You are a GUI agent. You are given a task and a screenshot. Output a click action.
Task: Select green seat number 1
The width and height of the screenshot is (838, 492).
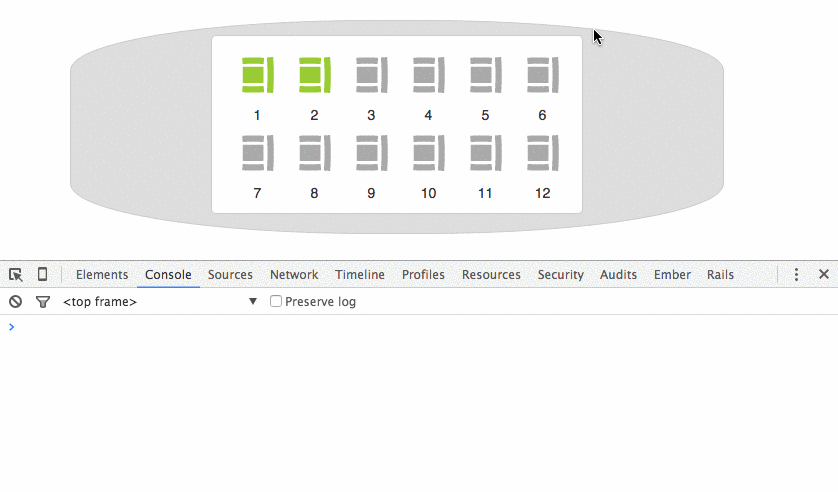pos(257,75)
